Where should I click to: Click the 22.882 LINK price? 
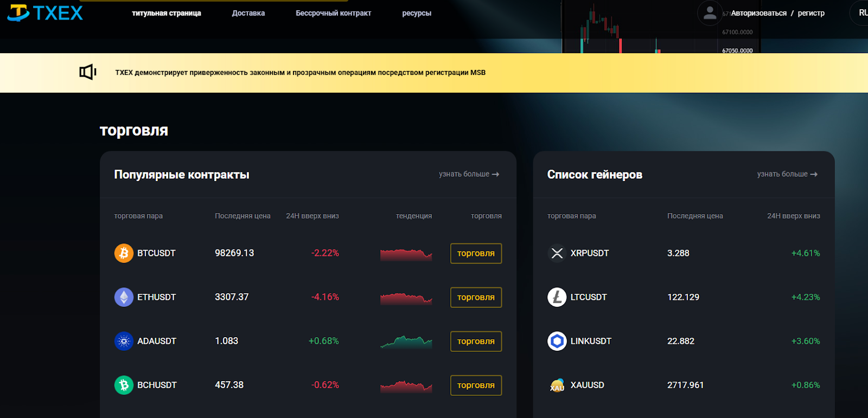[681, 341]
